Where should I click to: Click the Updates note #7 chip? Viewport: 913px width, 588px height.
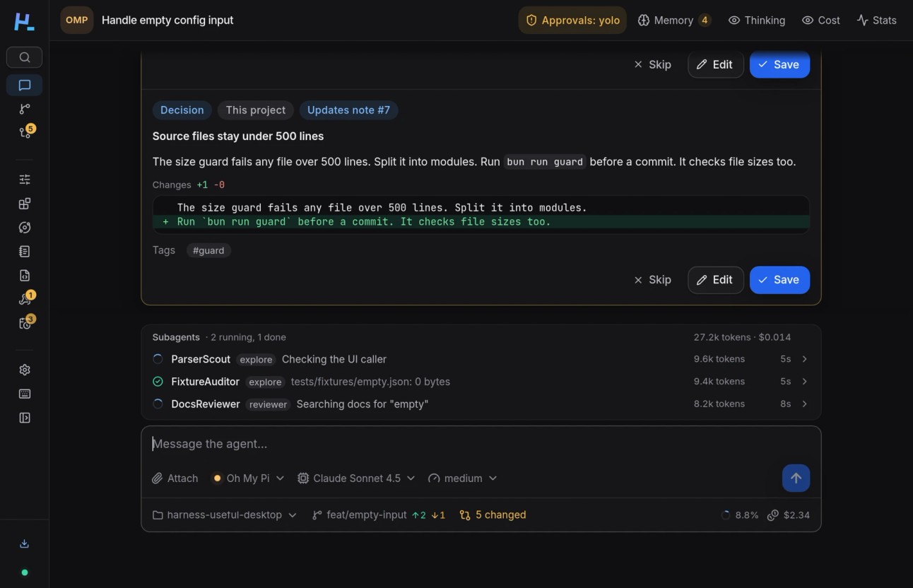348,110
